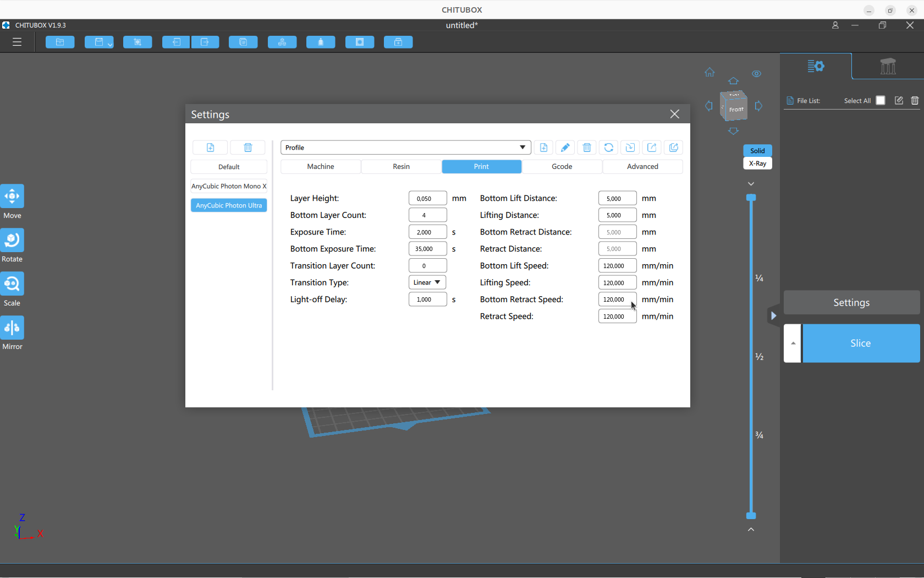Rename profile with pencil icon

pyautogui.click(x=565, y=148)
